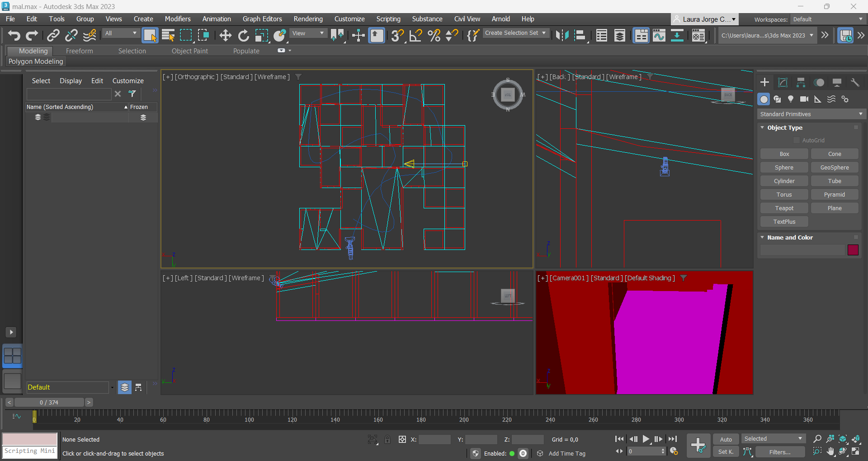Create a Box primitive

click(x=784, y=154)
